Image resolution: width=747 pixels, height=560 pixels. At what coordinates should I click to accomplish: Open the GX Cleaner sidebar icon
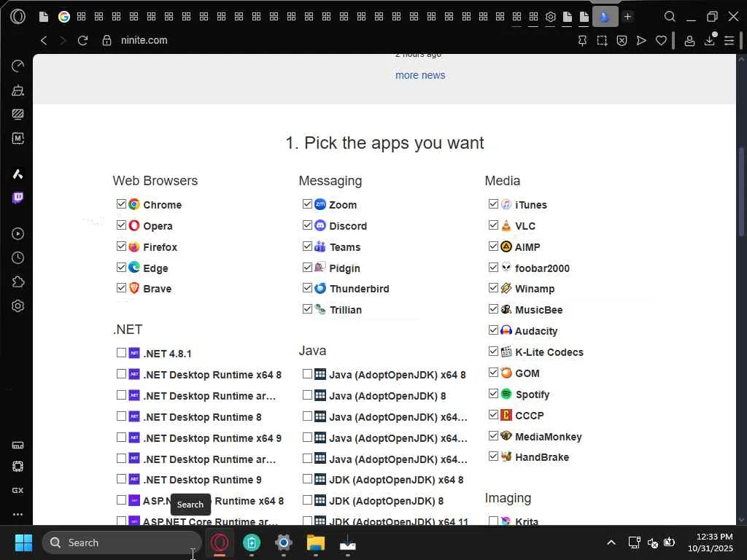pyautogui.click(x=18, y=90)
